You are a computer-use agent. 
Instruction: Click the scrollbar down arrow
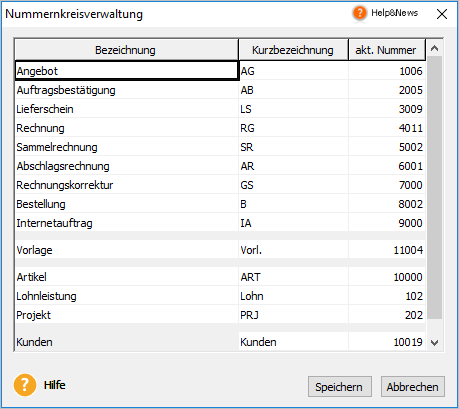coord(434,342)
